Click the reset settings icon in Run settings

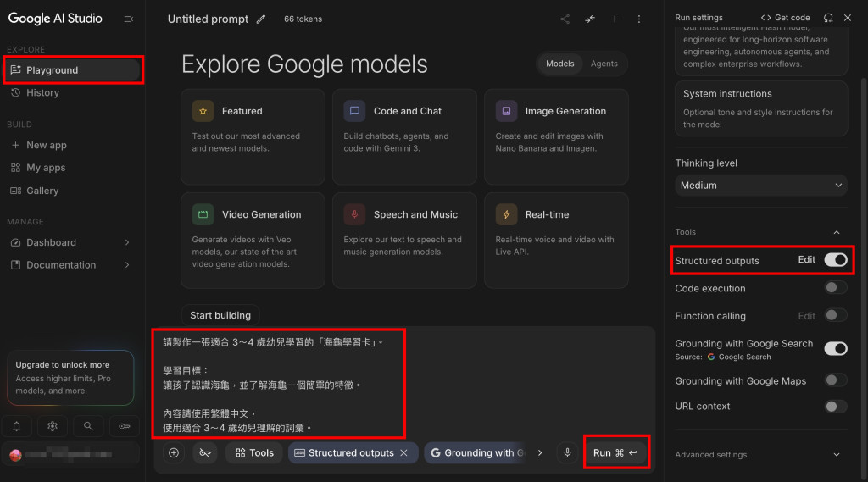(x=828, y=18)
